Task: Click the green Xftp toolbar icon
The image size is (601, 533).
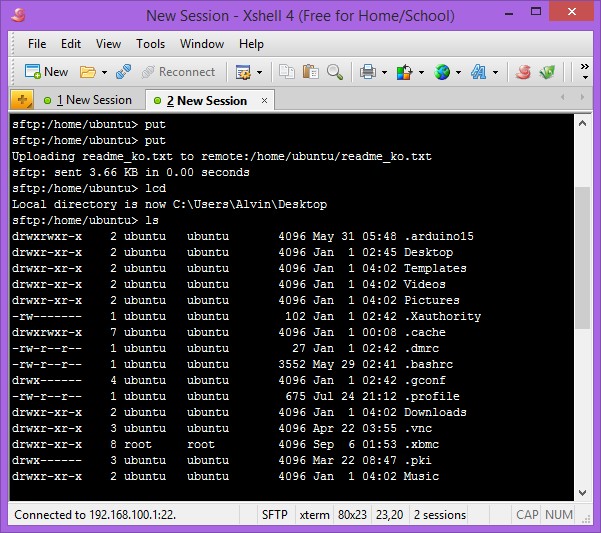Action: pyautogui.click(x=547, y=72)
